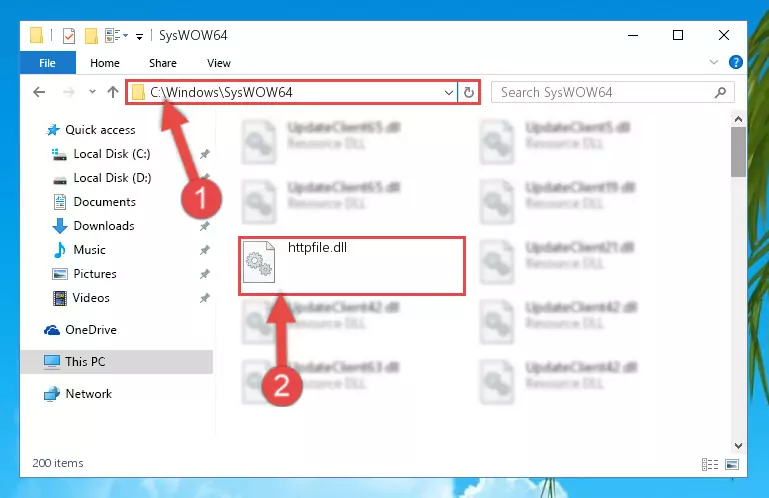Click the httpfile.dll gear file icon
The image size is (769, 498).
point(259,262)
